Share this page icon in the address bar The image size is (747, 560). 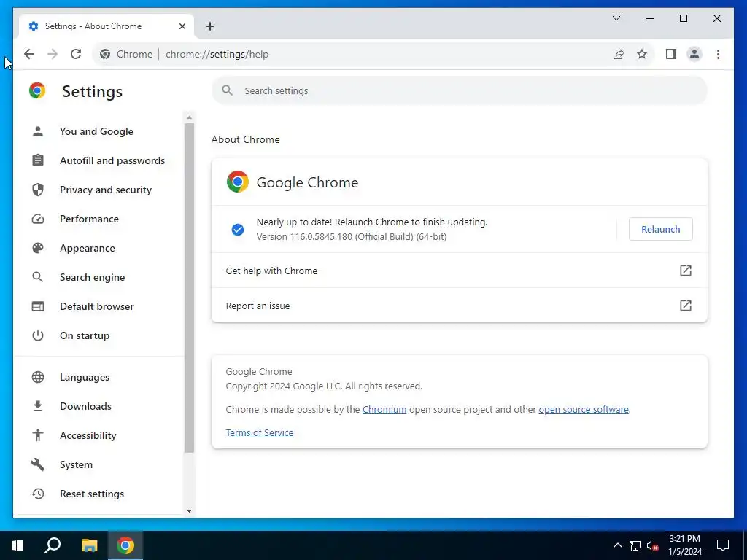click(619, 54)
